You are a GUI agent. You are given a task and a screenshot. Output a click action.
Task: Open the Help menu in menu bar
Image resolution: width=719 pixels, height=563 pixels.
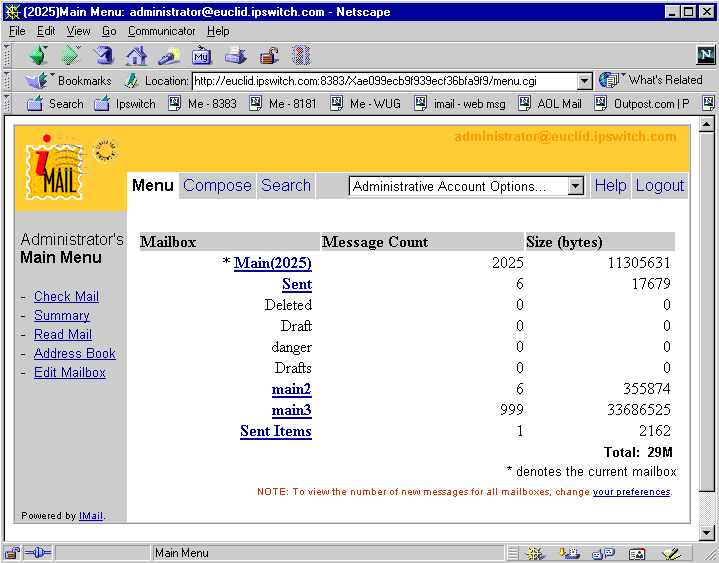218,31
